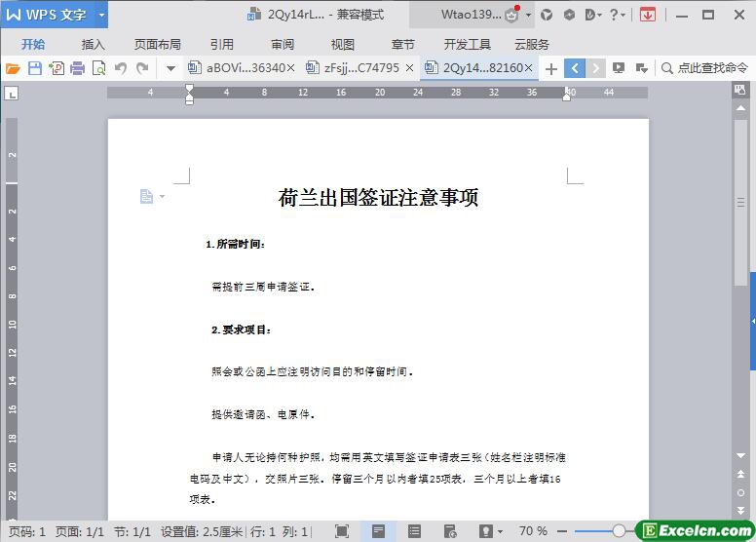Open the D leaf icon menu in title bar
Image resolution: width=756 pixels, height=542 pixels.
tap(593, 15)
